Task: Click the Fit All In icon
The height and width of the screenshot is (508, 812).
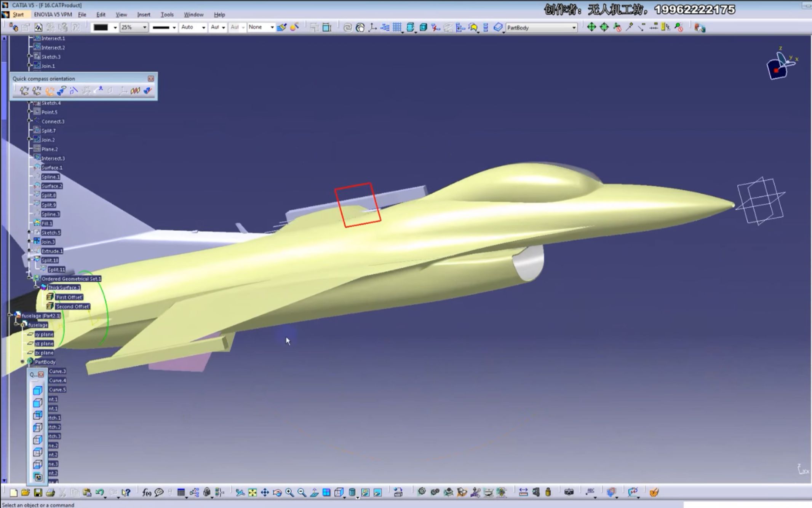Action: pyautogui.click(x=252, y=492)
